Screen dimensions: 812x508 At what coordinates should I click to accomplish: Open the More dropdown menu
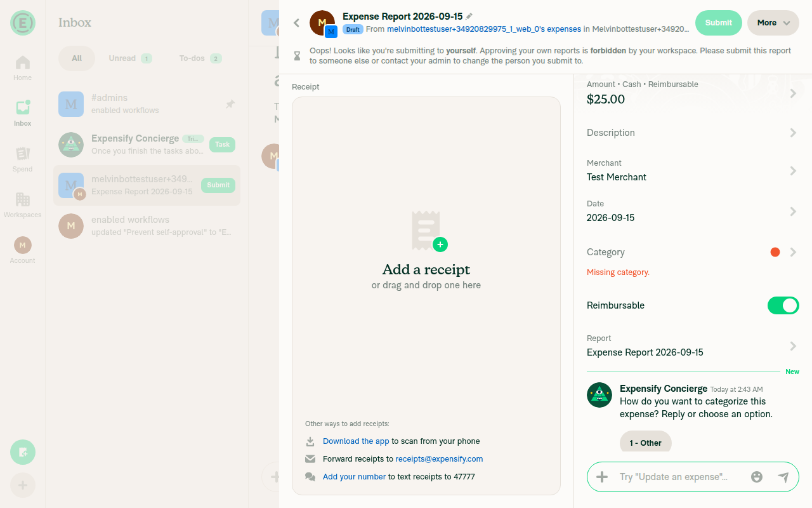[773, 23]
